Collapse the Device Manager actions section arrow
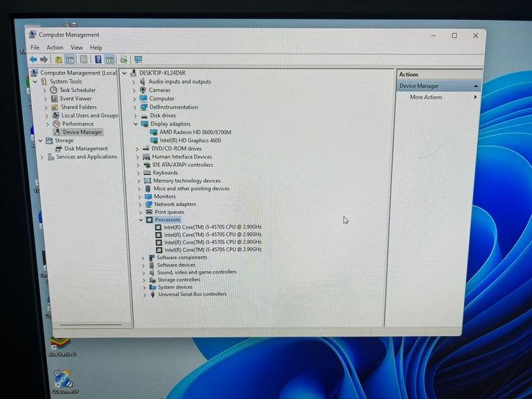Viewport: 532px width, 399px height. point(476,86)
